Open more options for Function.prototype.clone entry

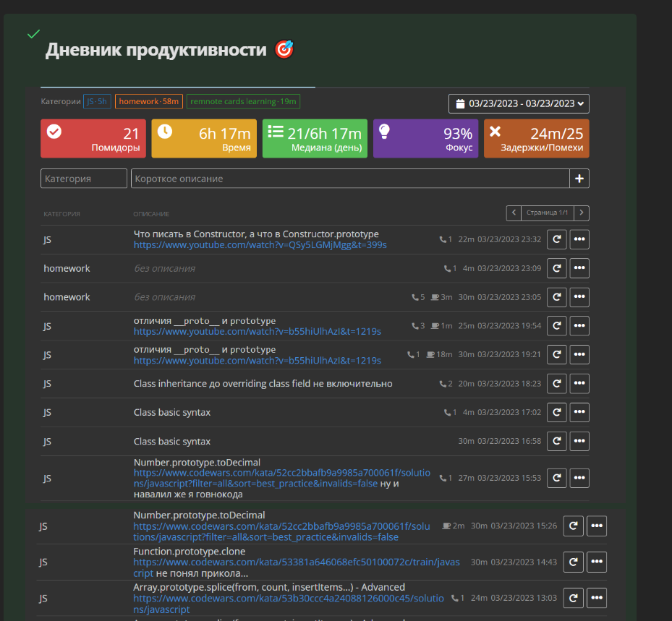coord(597,562)
